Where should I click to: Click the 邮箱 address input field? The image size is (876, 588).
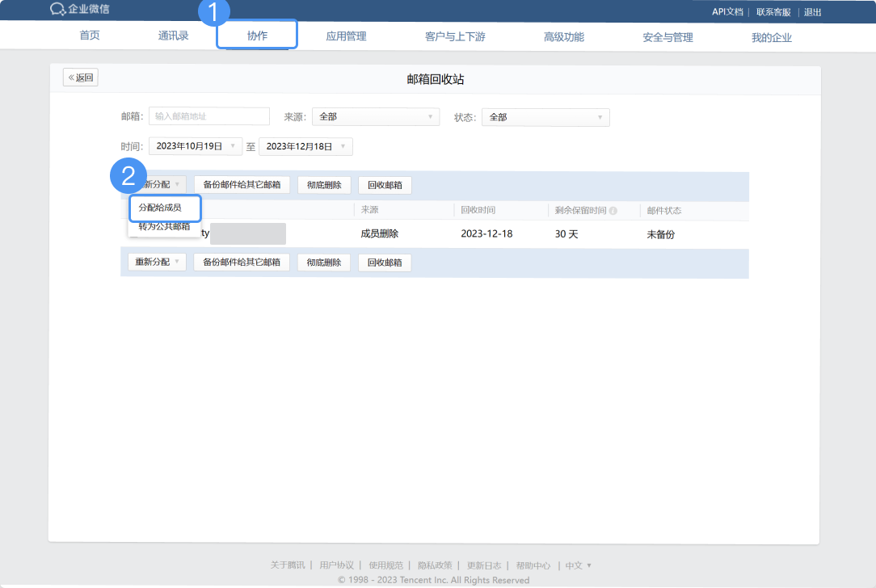(x=209, y=116)
